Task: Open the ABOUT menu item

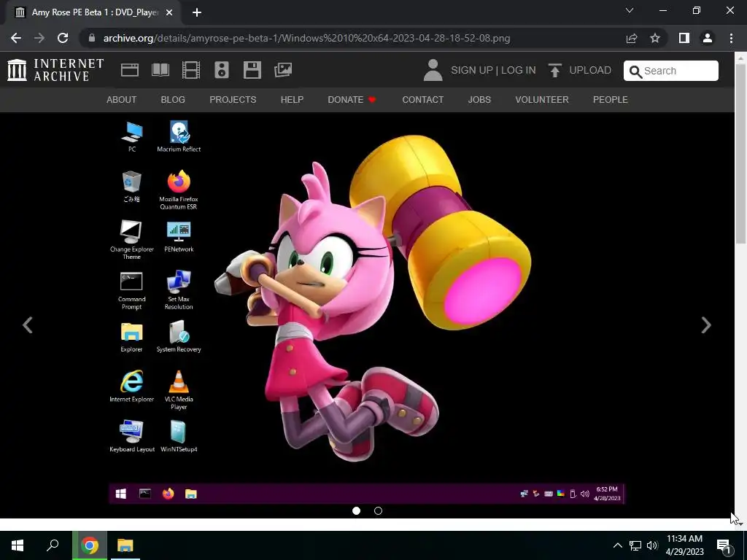Action: pos(122,99)
